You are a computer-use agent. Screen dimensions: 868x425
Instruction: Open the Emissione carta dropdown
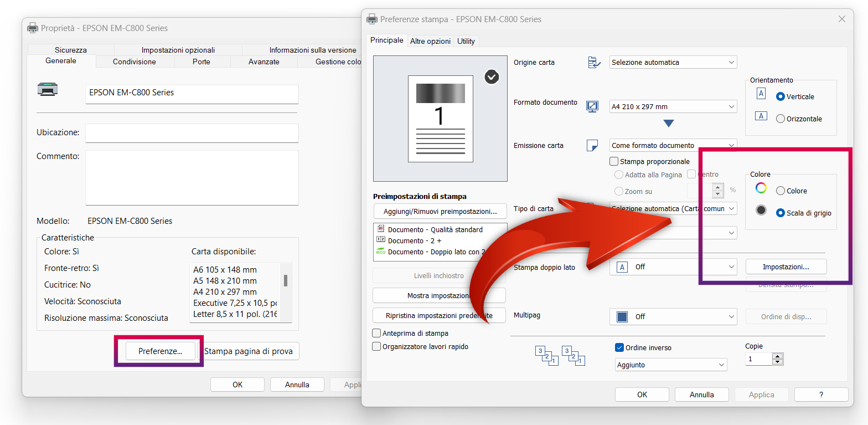[x=673, y=145]
